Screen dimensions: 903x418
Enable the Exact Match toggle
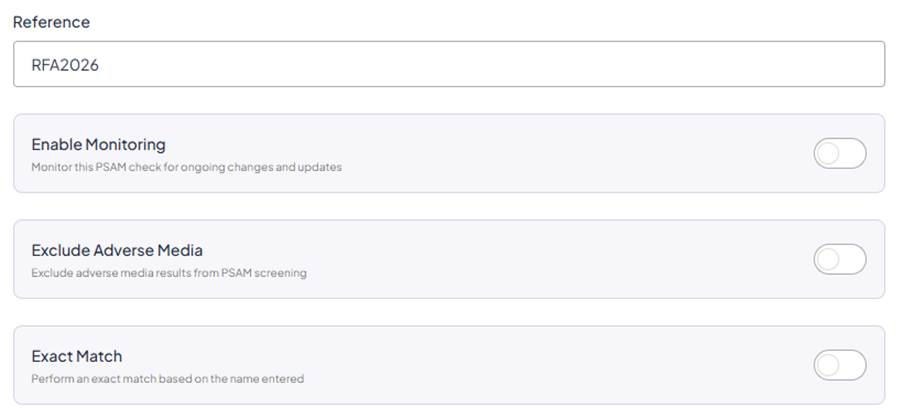tap(839, 365)
